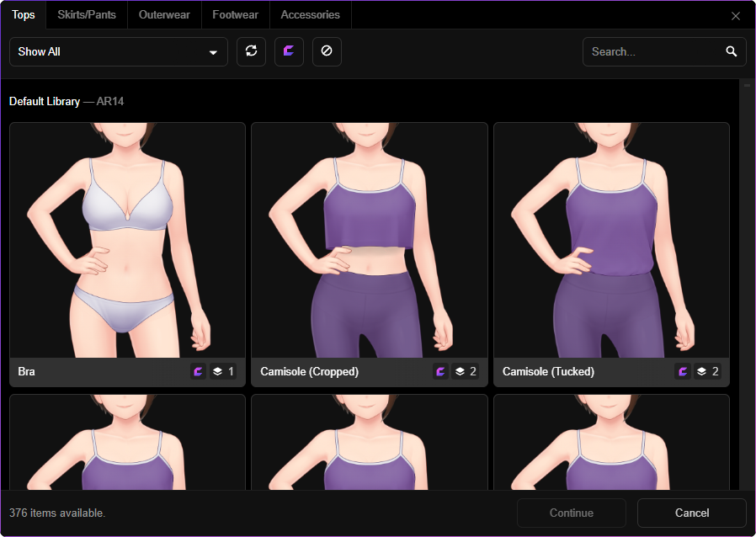Screen dimensions: 756x537
Task: Click the Cancel button
Action: tap(692, 513)
